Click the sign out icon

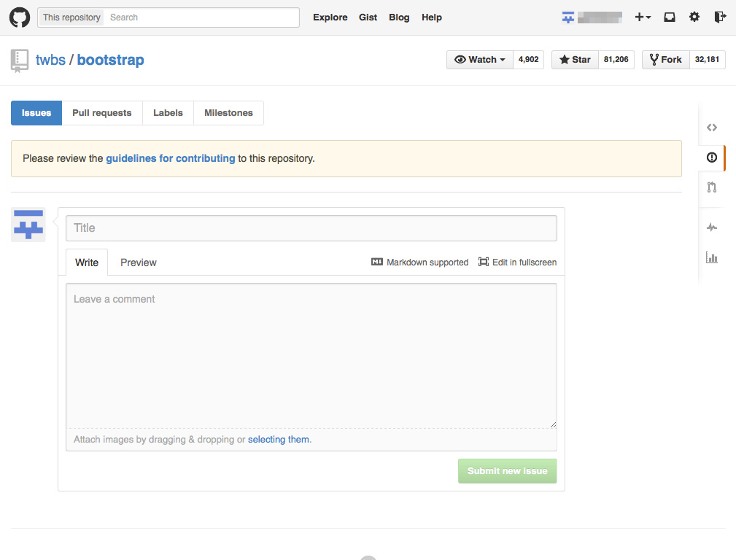pyautogui.click(x=720, y=17)
